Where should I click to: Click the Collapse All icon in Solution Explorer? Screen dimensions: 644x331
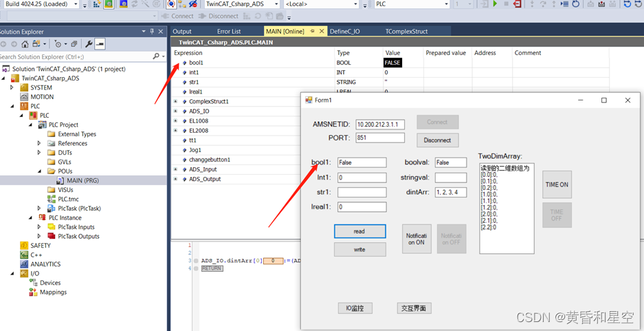[74, 43]
